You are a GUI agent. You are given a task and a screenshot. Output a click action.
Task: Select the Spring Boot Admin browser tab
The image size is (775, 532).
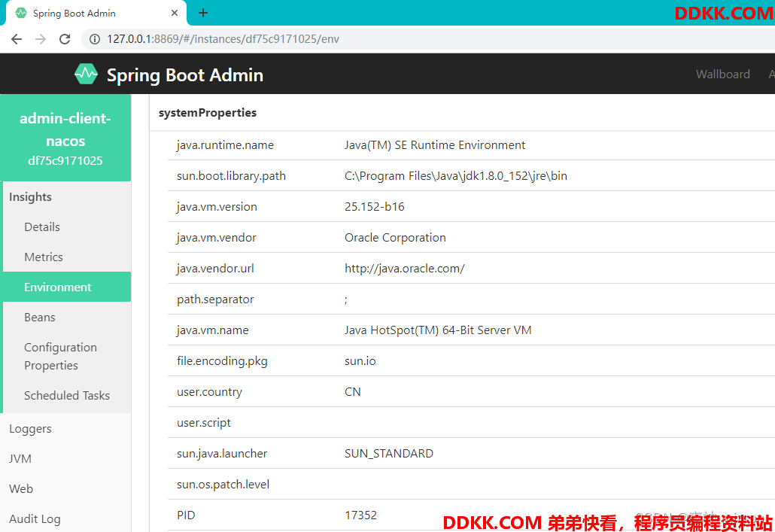coord(96,14)
